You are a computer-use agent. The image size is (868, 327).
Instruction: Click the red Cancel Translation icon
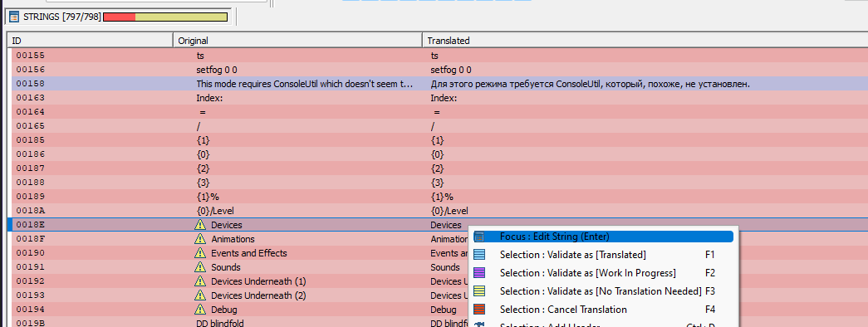(479, 310)
